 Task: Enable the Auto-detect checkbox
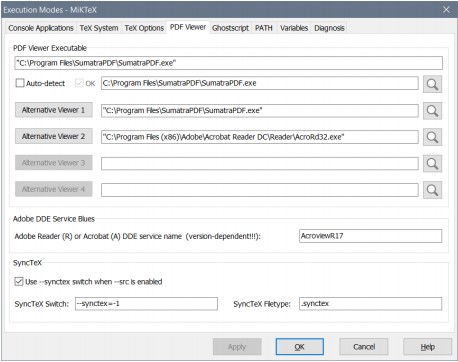click(x=20, y=83)
